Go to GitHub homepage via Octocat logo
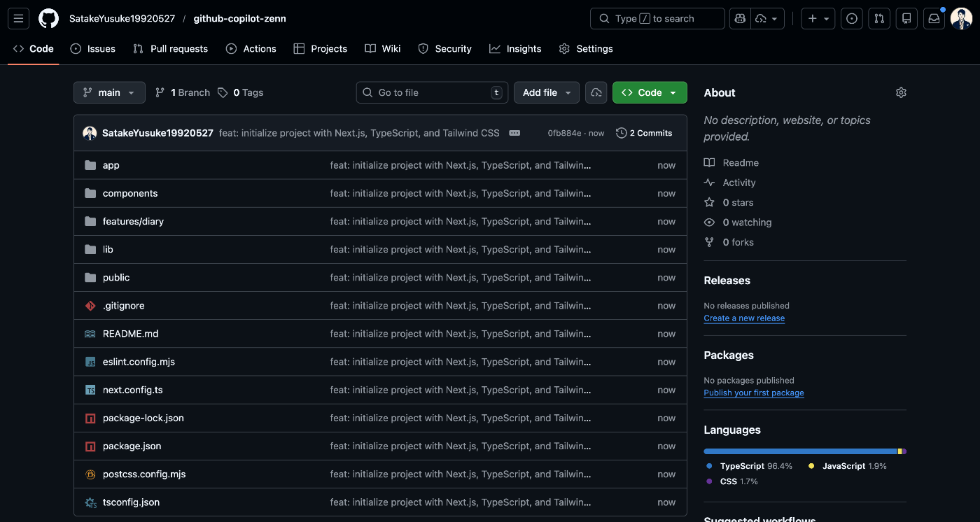This screenshot has width=980, height=522. pos(48,19)
